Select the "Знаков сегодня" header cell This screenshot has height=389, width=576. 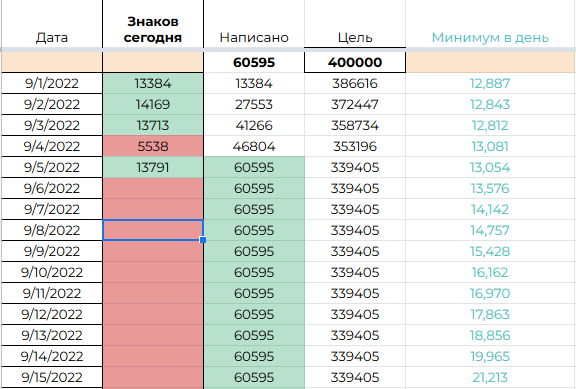[153, 24]
